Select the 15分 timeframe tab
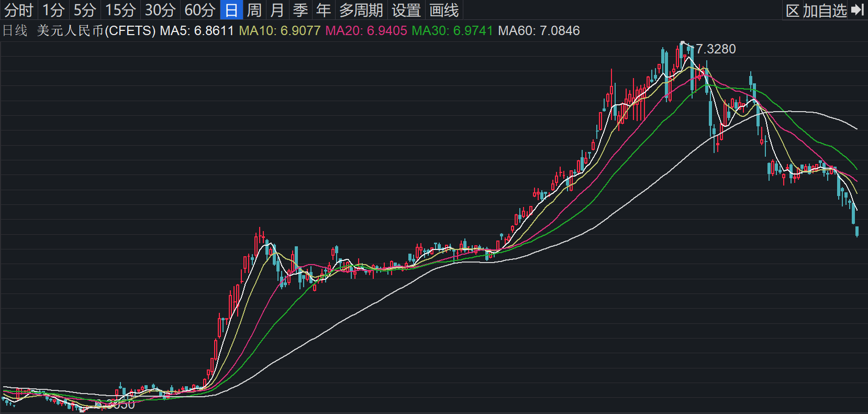868x414 pixels. (120, 10)
